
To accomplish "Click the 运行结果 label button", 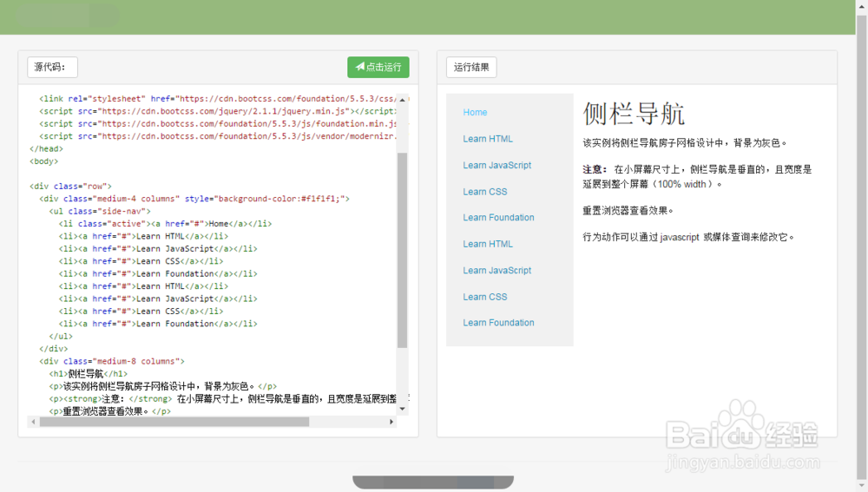I will point(471,67).
